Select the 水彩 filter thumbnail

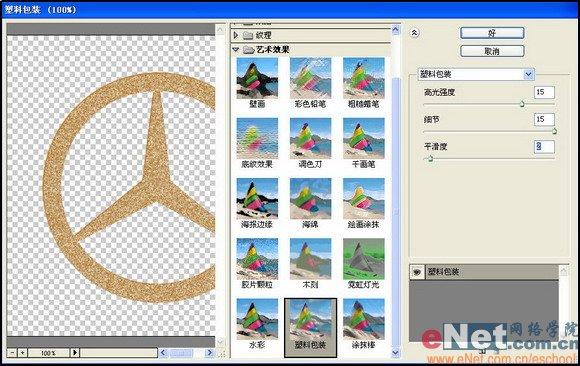click(x=257, y=319)
